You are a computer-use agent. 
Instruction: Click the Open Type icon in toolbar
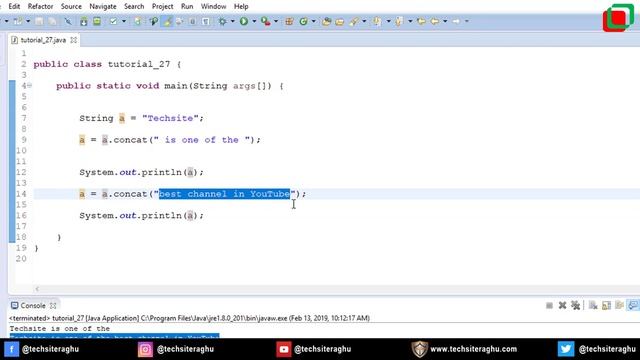(326, 21)
